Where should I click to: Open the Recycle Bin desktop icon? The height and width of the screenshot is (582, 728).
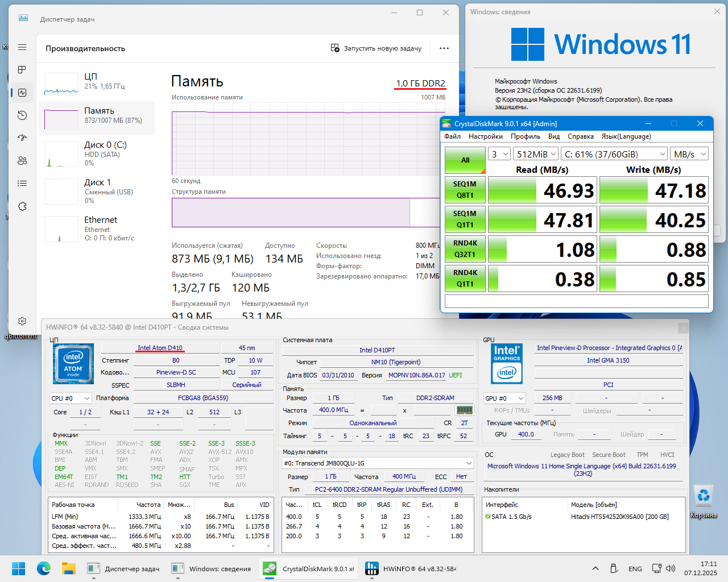pos(704,501)
